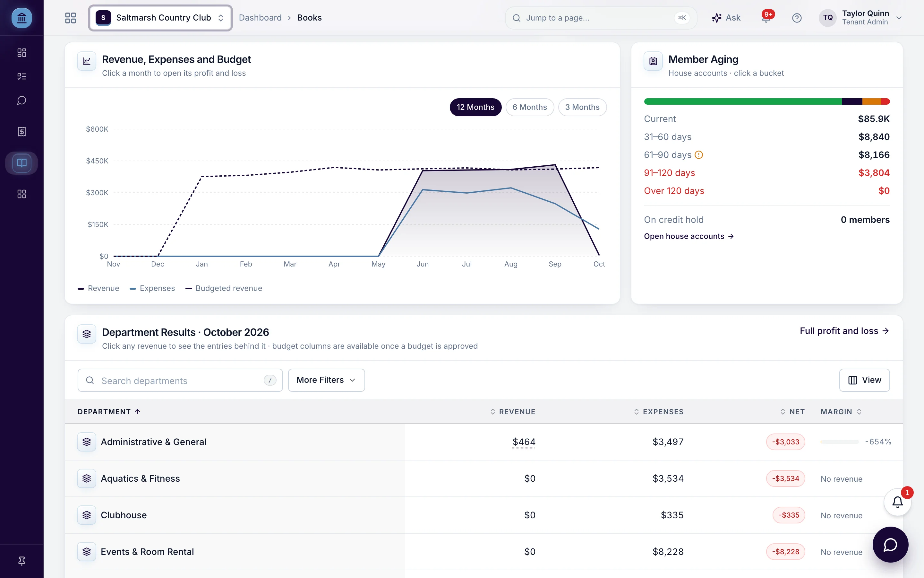Click the apps grid icon beside club selector

coord(71,18)
